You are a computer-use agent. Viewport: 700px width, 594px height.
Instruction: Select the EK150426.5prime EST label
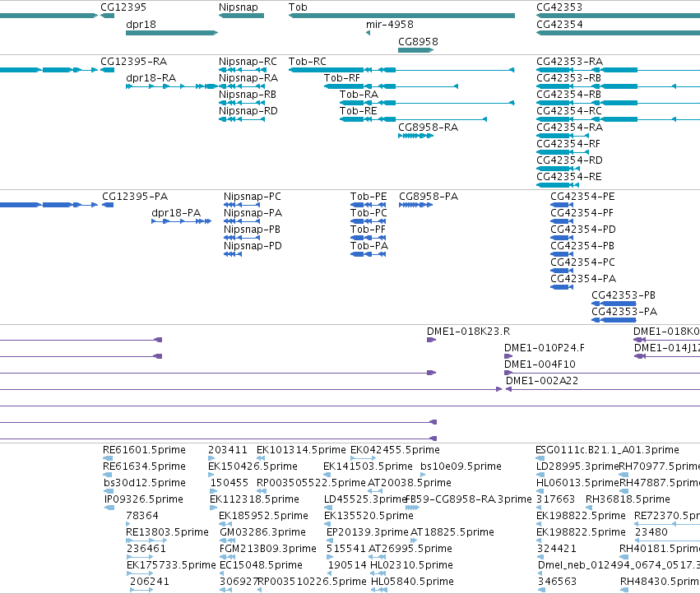[x=253, y=466]
